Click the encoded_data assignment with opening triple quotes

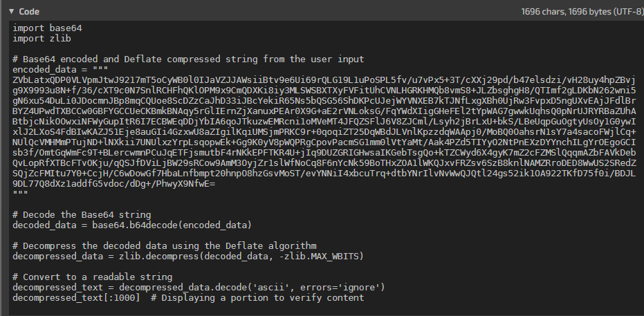click(x=60, y=70)
